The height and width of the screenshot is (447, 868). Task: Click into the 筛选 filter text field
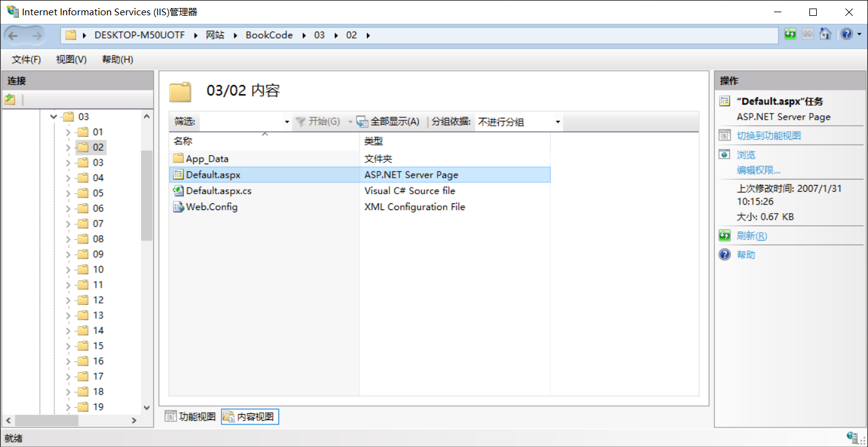[x=241, y=122]
